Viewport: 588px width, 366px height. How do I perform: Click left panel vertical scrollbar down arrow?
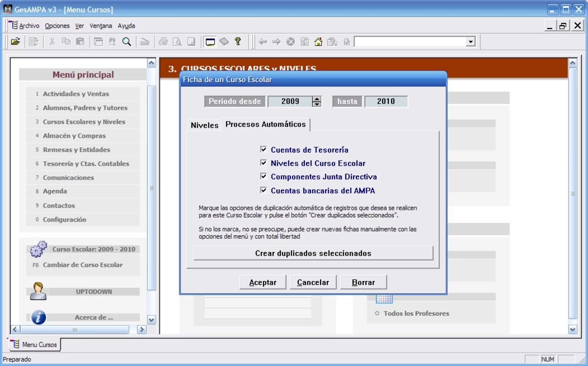pos(152,320)
